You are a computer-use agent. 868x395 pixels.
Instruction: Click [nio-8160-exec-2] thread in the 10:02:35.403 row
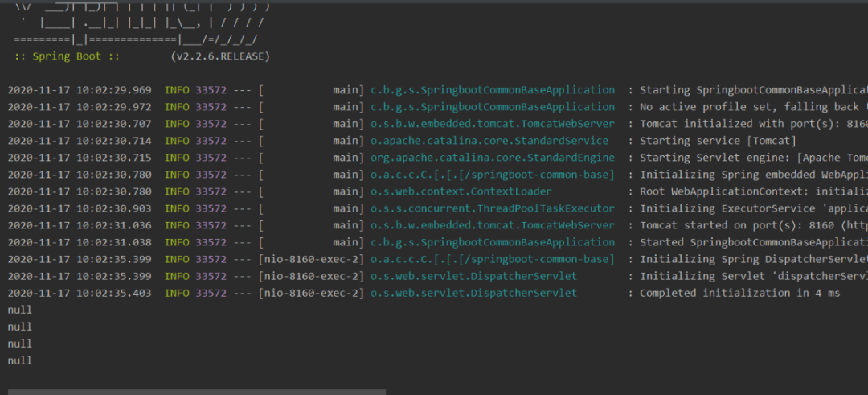(x=311, y=293)
